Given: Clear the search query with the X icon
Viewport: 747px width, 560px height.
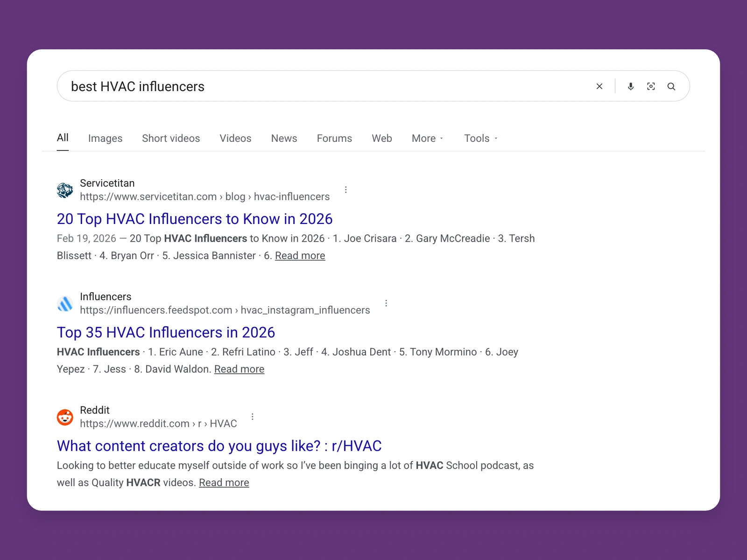Looking at the screenshot, I should pyautogui.click(x=599, y=86).
